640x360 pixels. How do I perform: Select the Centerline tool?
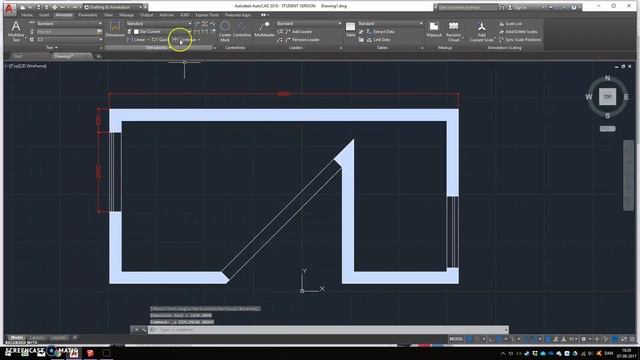[242, 29]
